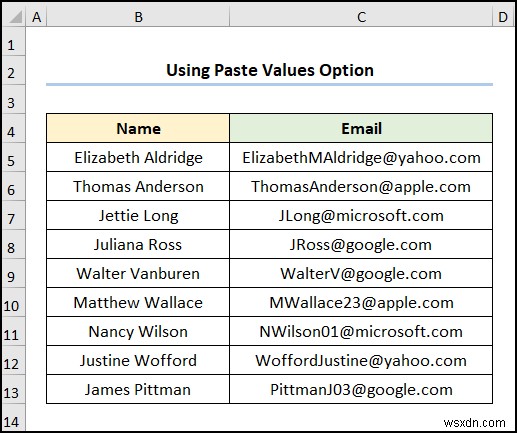The image size is (517, 433).
Task: Select column D header
Action: coord(503,17)
